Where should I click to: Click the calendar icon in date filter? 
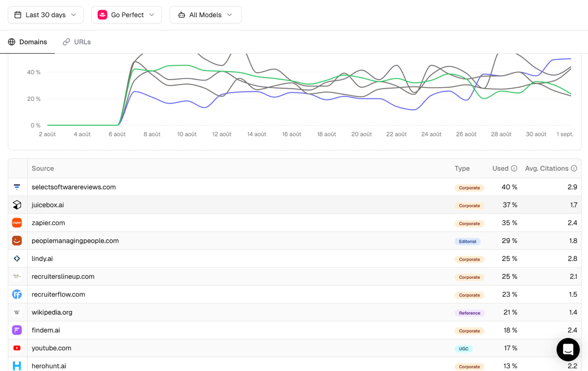click(18, 15)
